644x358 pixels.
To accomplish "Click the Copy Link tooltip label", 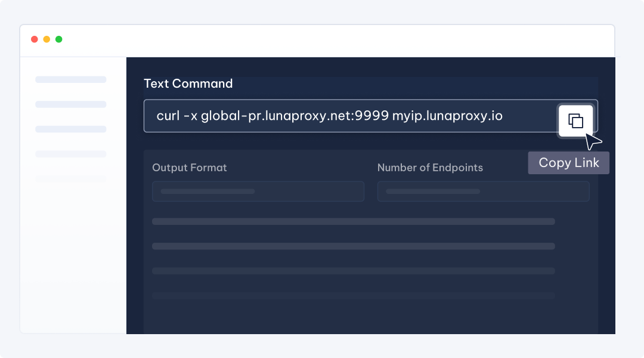I will tap(568, 163).
